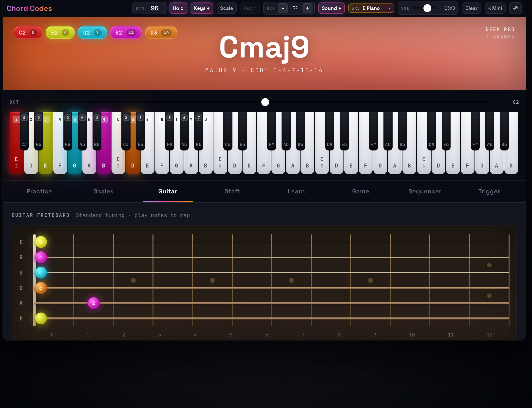
Task: Click the open high E string marker
Action: pos(41,242)
